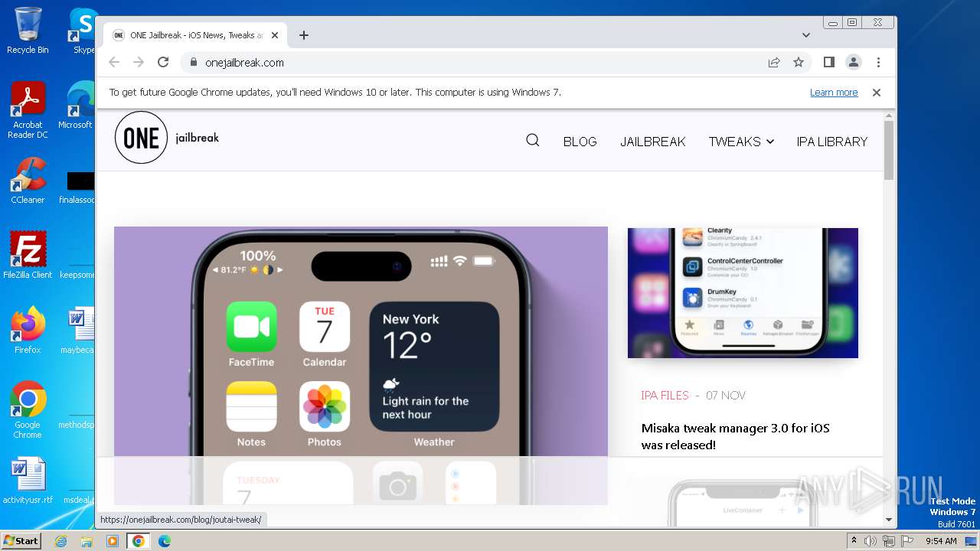The image size is (980, 551).
Task: Open Acrobat Reader DC desktop icon
Action: pyautogui.click(x=28, y=110)
